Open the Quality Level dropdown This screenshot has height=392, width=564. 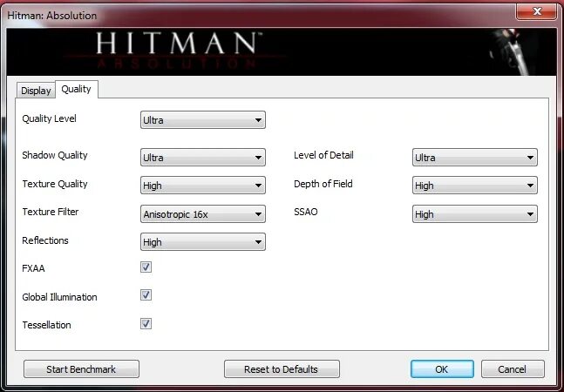click(x=203, y=120)
